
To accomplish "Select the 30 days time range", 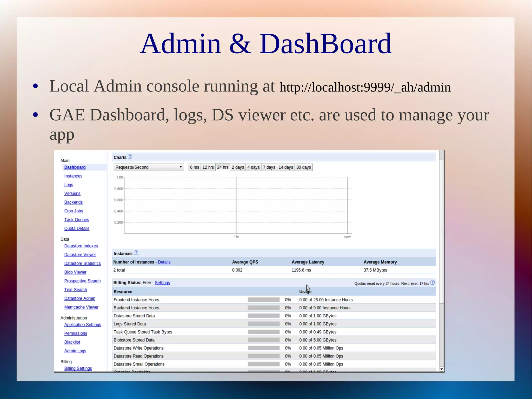I will click(304, 167).
